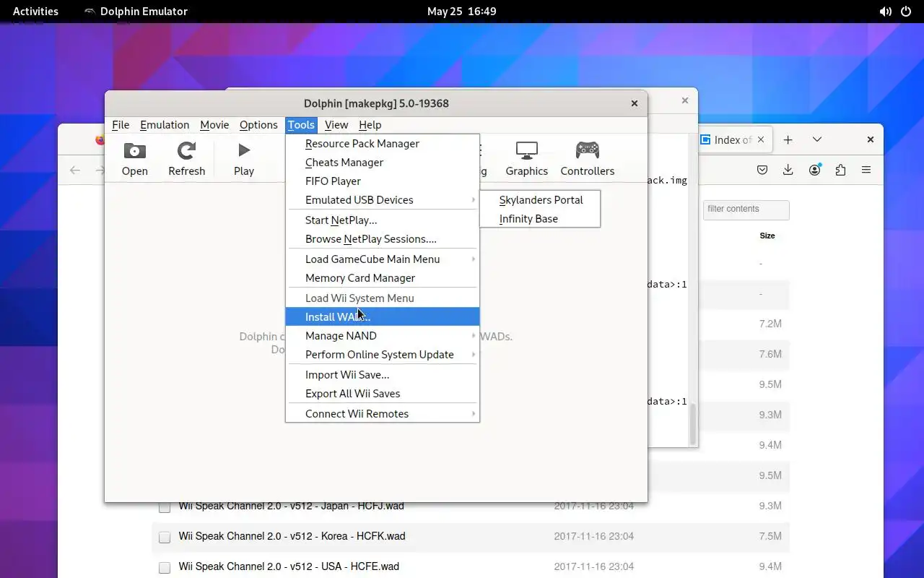This screenshot has width=924, height=578.
Task: Tick the Wii Speak Channel Korea HCFK.wad checkbox
Action: [x=165, y=538]
